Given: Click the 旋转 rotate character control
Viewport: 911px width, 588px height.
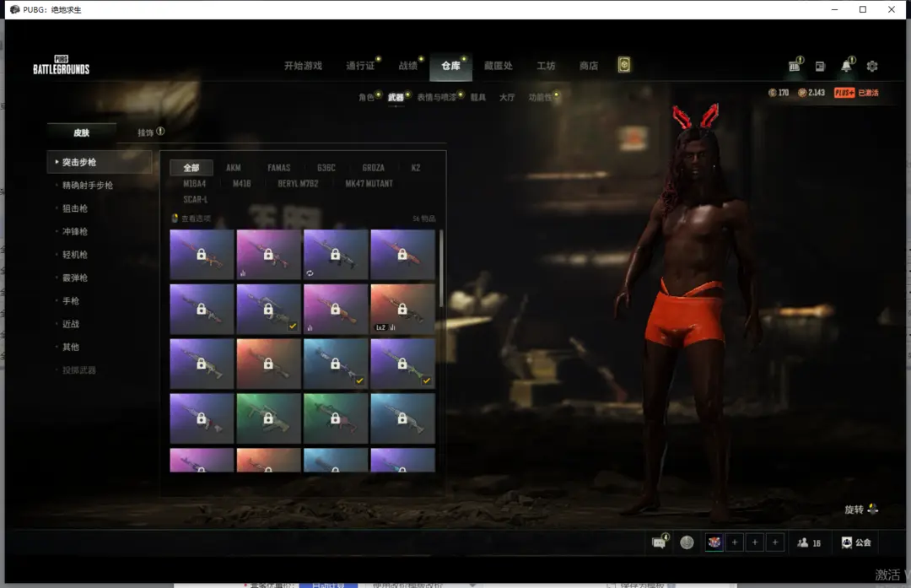Looking at the screenshot, I should click(x=861, y=510).
